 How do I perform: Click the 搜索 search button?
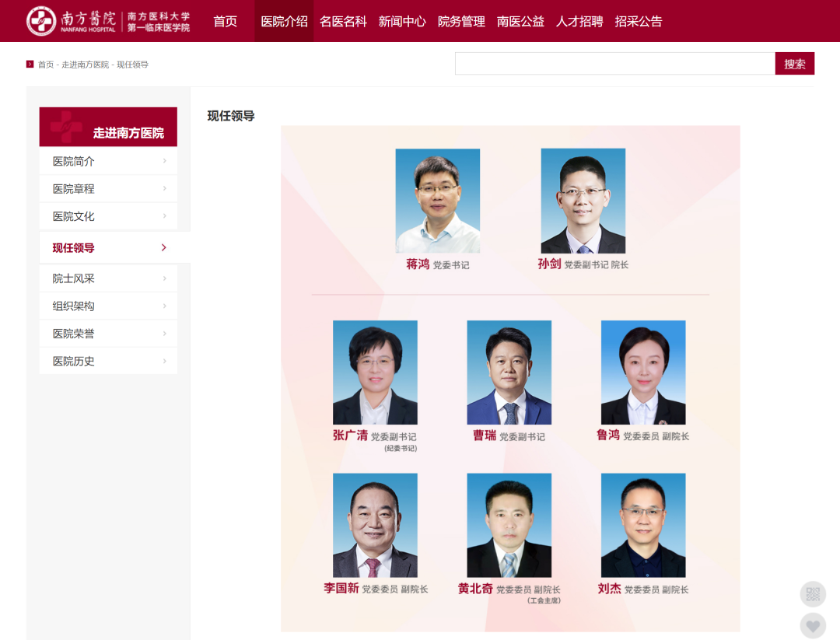pos(794,64)
